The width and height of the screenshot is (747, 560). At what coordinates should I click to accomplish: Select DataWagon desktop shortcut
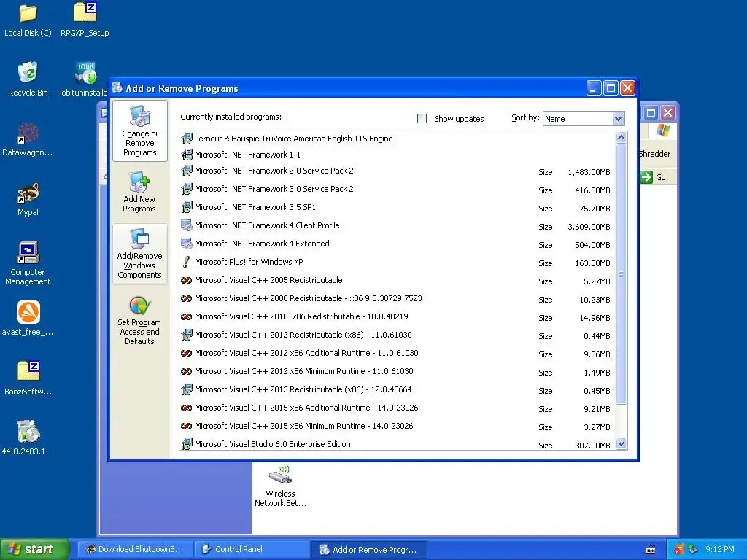28,139
